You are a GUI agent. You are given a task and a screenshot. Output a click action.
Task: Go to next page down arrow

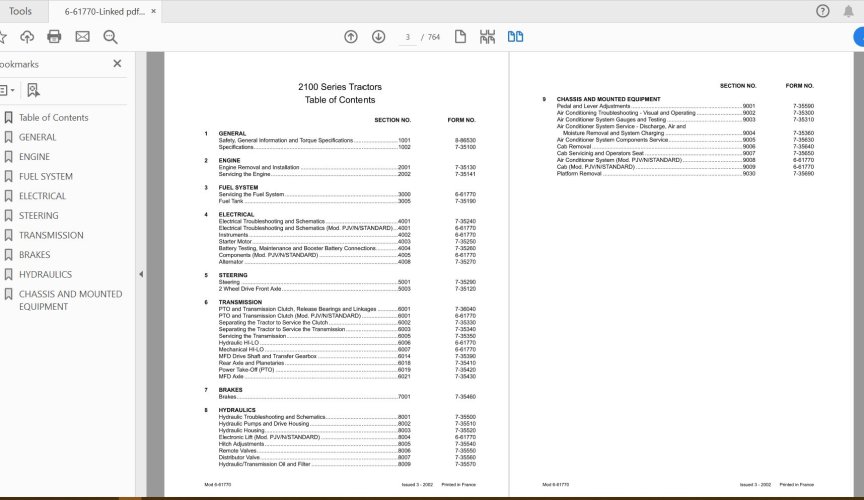click(378, 37)
